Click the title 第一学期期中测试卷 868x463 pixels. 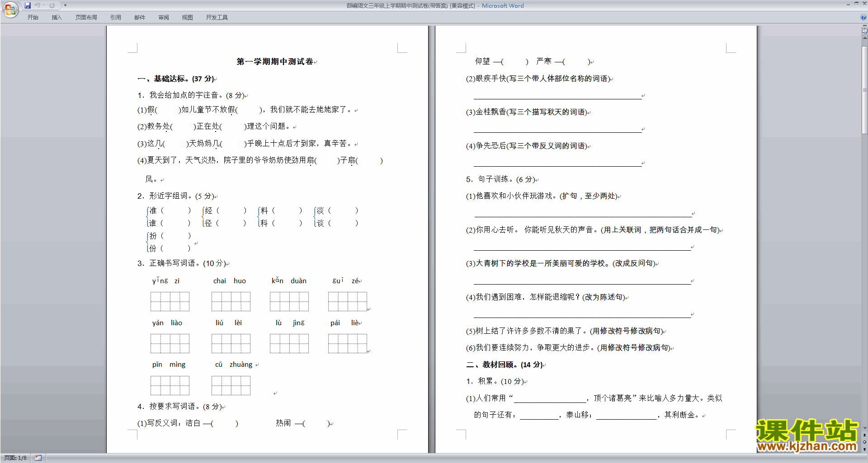275,61
